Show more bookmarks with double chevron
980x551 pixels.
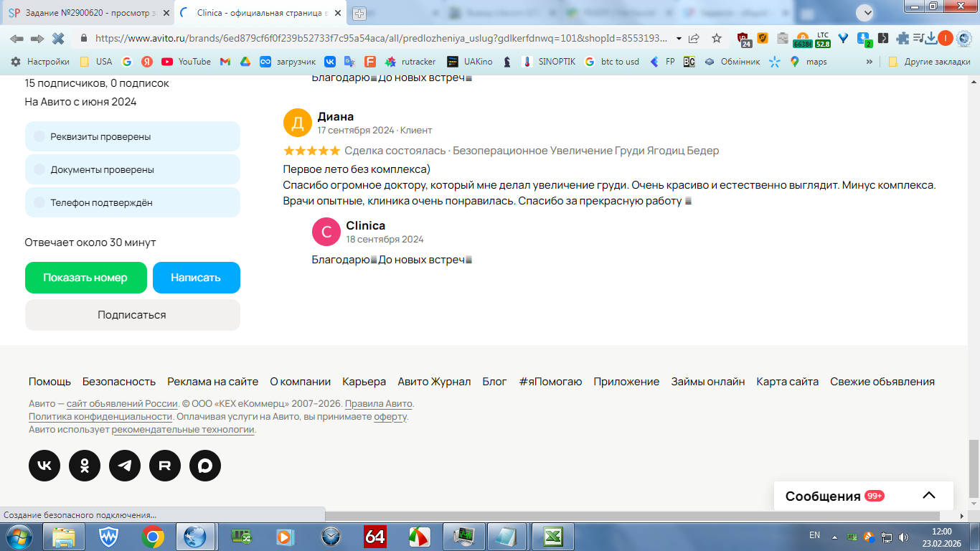tap(870, 62)
